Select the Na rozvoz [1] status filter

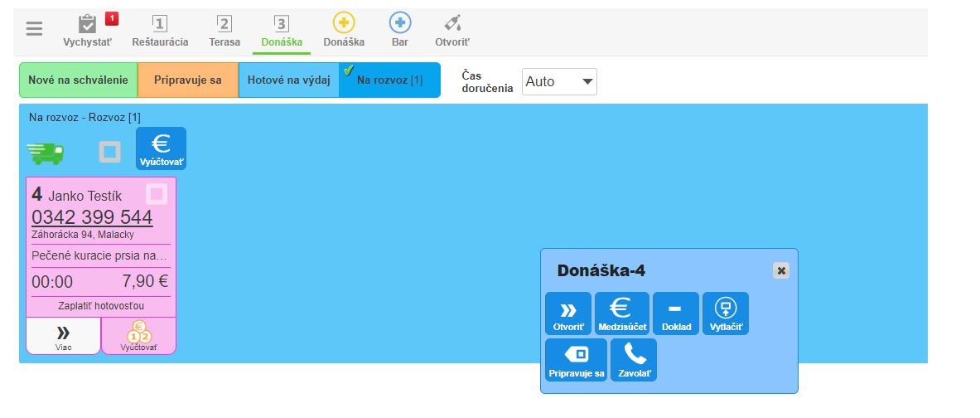(x=389, y=80)
